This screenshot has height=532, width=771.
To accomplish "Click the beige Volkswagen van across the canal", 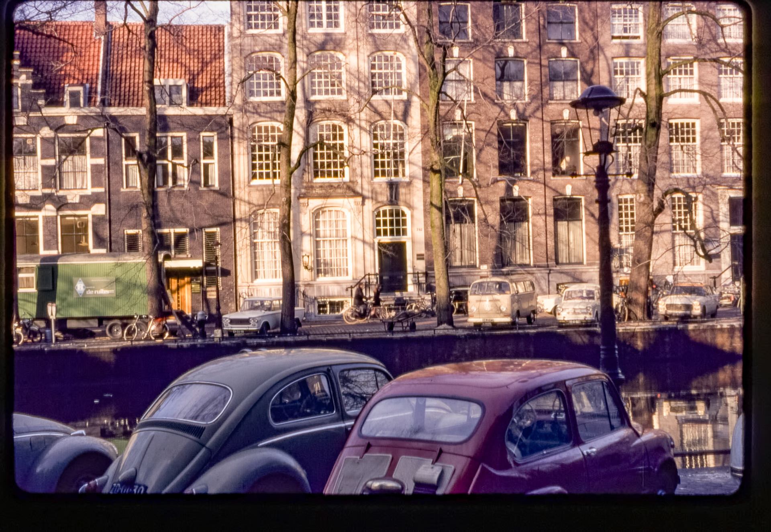I will pos(502,301).
